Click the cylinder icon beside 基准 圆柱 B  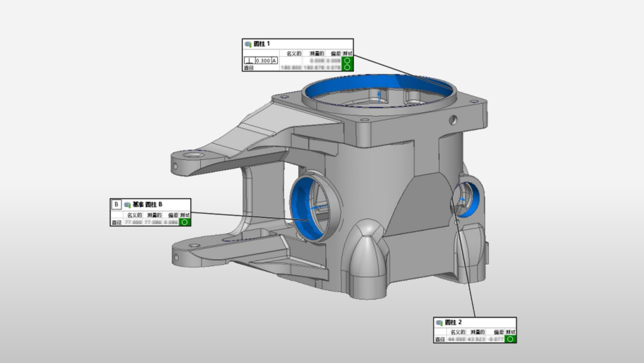(x=127, y=204)
